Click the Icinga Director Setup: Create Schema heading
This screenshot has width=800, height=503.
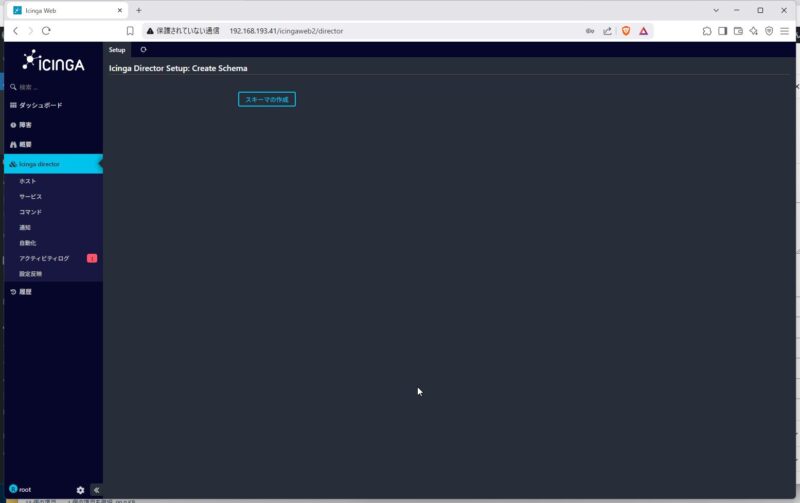click(x=178, y=68)
